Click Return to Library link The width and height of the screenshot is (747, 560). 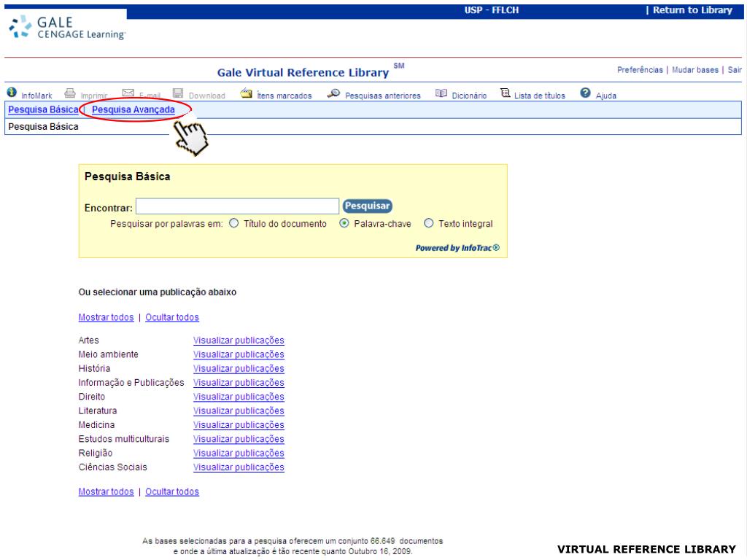pyautogui.click(x=692, y=10)
